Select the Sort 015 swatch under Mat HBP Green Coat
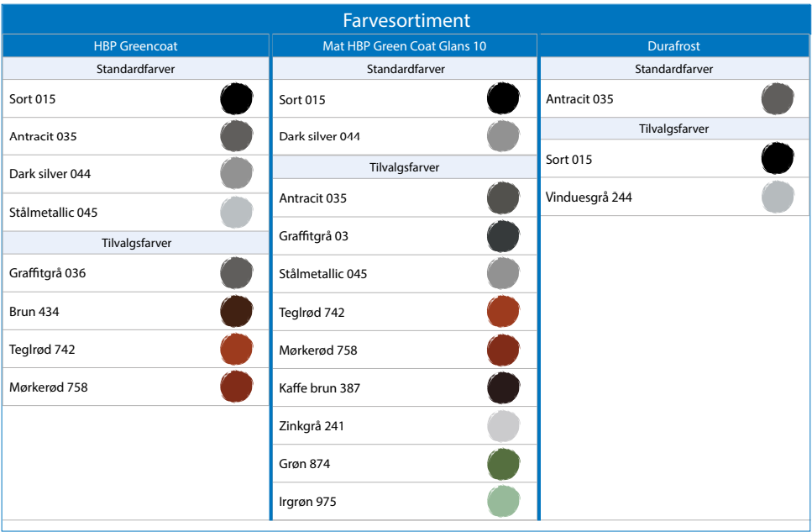This screenshot has width=812, height=532. [x=503, y=98]
